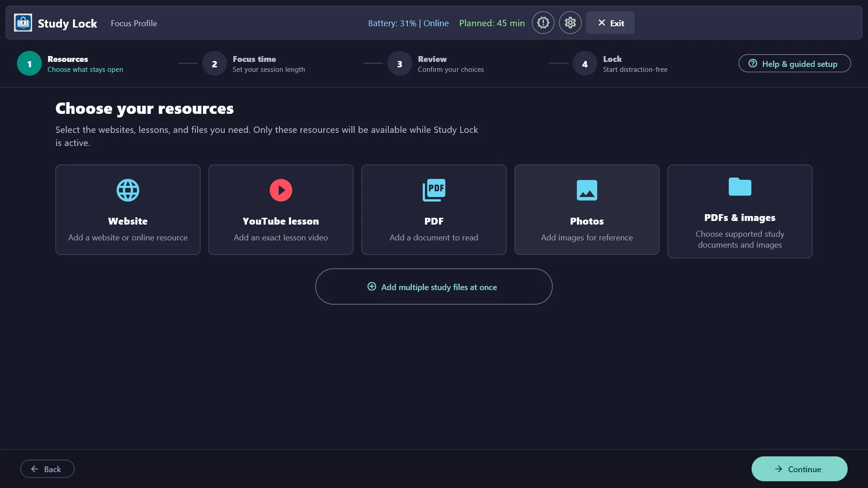The height and width of the screenshot is (488, 868).
Task: Jump to step 3 Review
Action: coord(400,64)
